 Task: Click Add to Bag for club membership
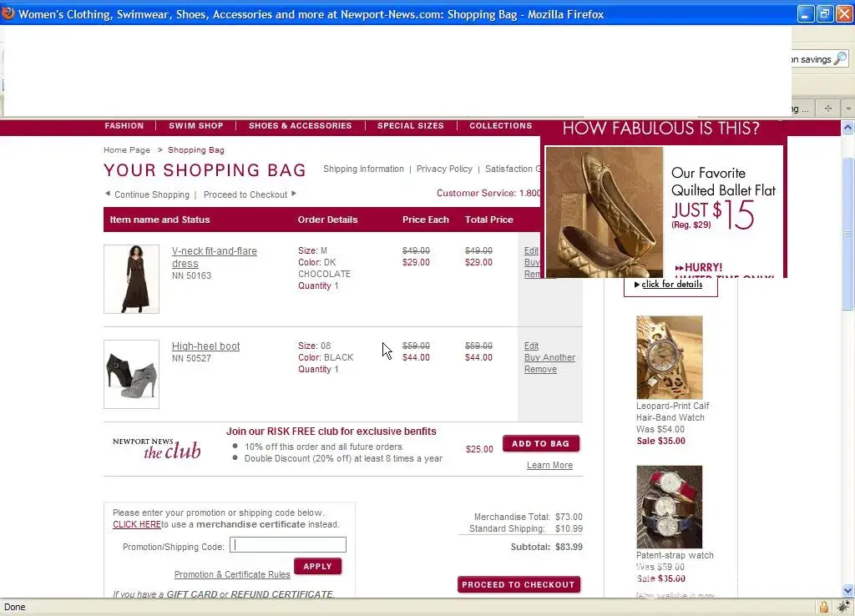pyautogui.click(x=540, y=444)
